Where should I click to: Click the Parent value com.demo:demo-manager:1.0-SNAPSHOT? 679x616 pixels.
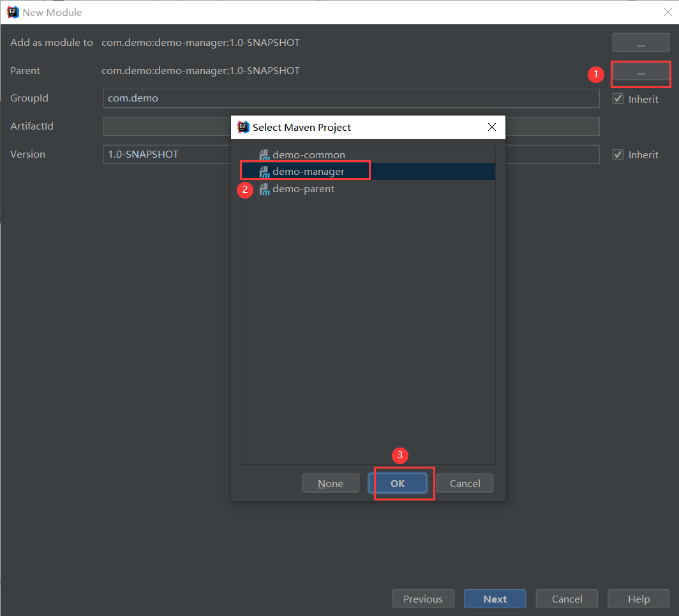click(x=200, y=71)
